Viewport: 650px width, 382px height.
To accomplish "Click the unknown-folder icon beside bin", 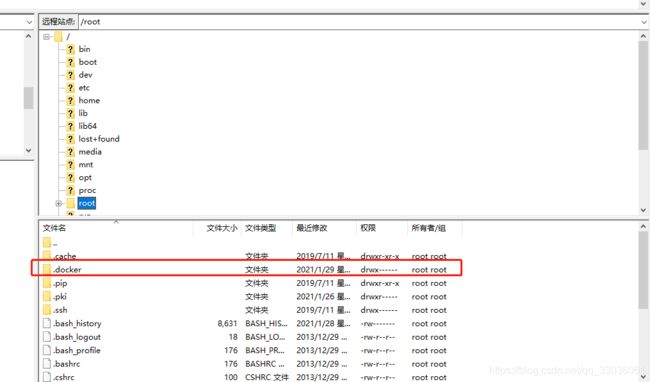I will 70,49.
